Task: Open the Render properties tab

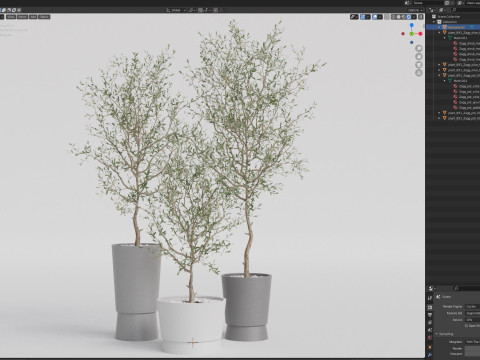Action: click(430, 307)
